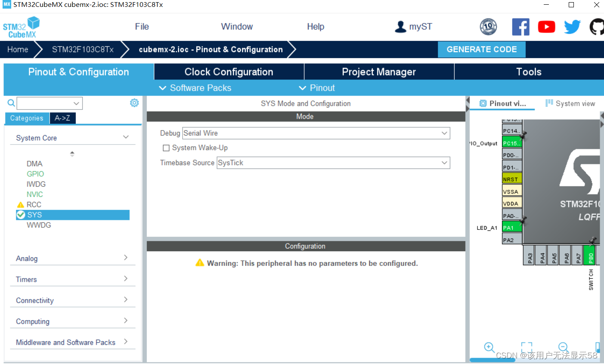
Task: Open the YouTube icon link
Action: coord(546,27)
